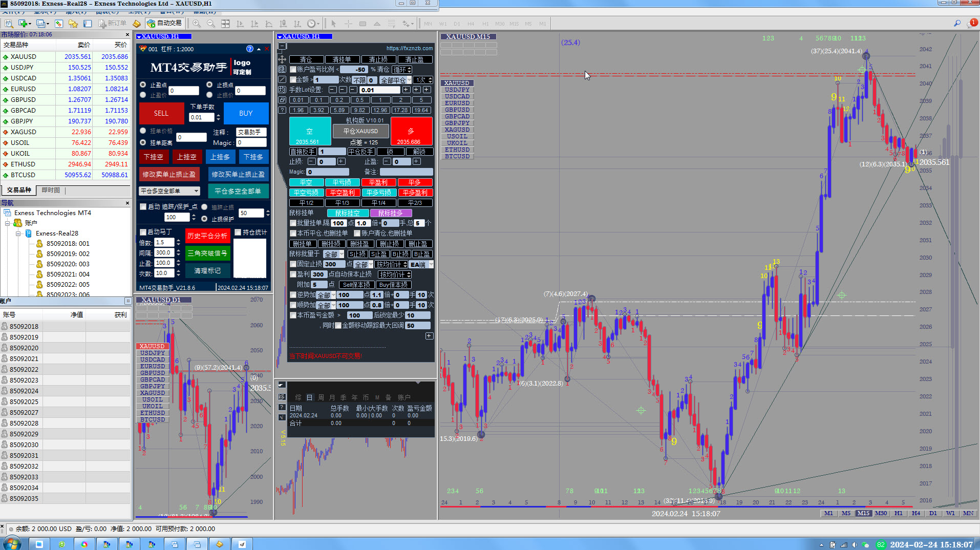The width and height of the screenshot is (980, 550).
Task: Click the diagonal line icon on trading panel
Action: tap(282, 79)
